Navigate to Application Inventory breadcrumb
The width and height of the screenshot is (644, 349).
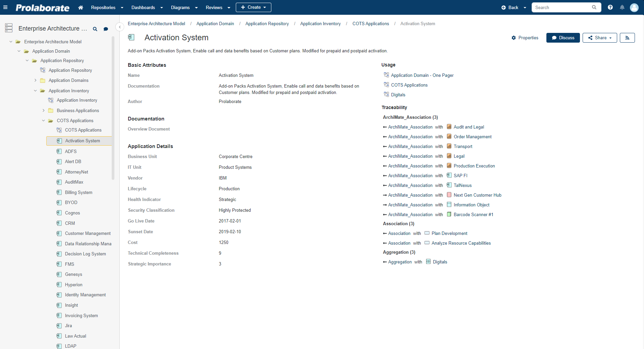[320, 23]
